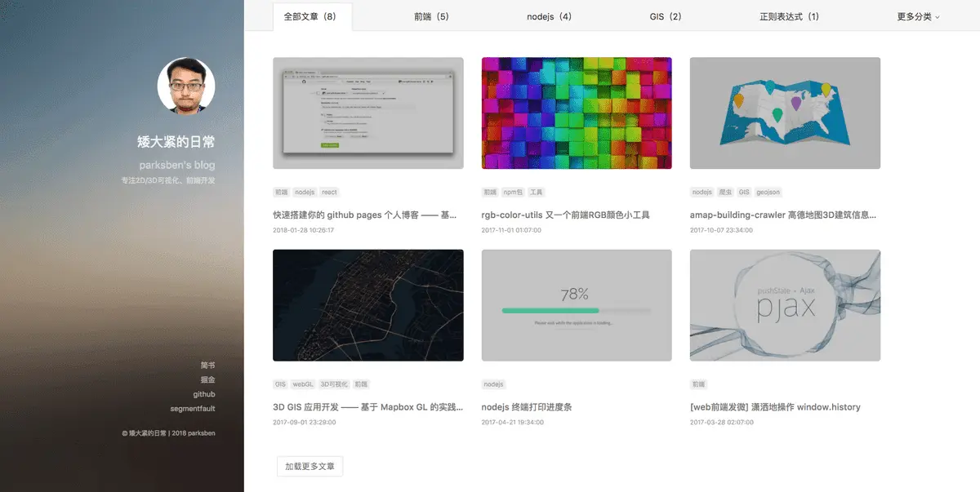
Task: Switch to the 前端 (5) tab
Action: pyautogui.click(x=431, y=16)
